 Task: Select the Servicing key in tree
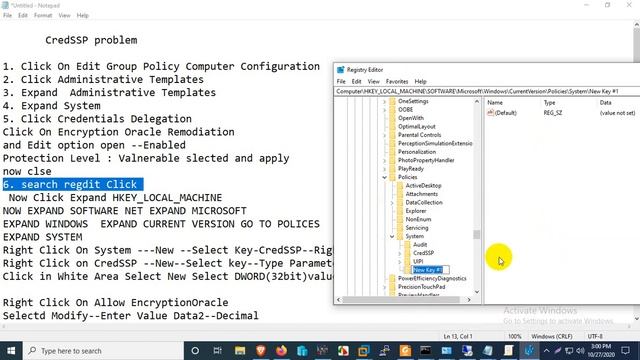click(417, 228)
